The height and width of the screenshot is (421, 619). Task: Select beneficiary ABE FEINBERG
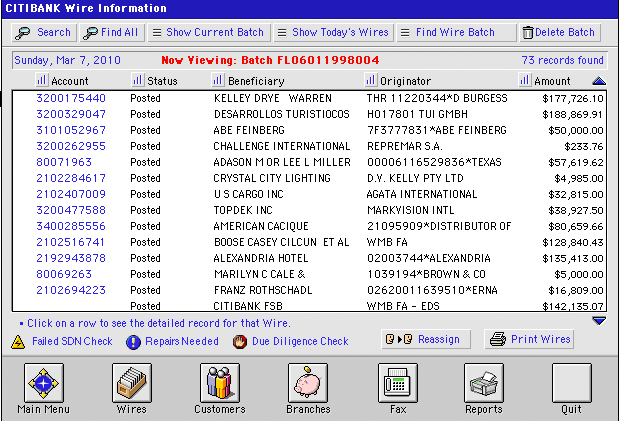point(249,130)
